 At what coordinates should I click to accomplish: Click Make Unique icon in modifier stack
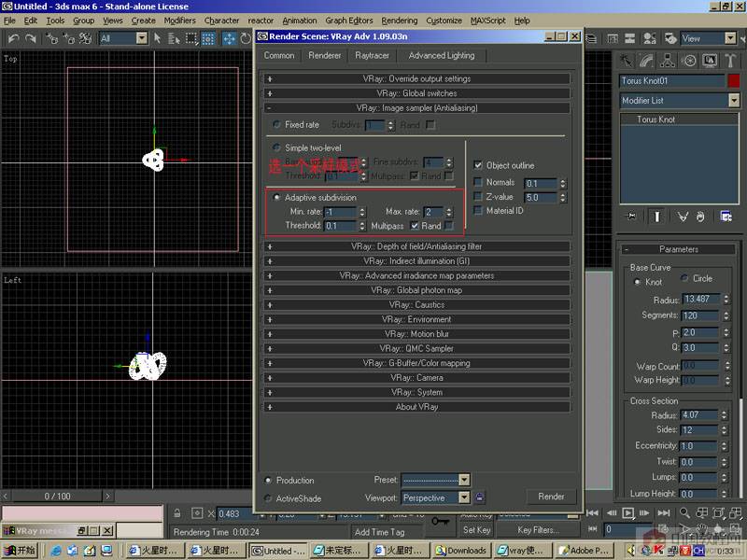(683, 217)
